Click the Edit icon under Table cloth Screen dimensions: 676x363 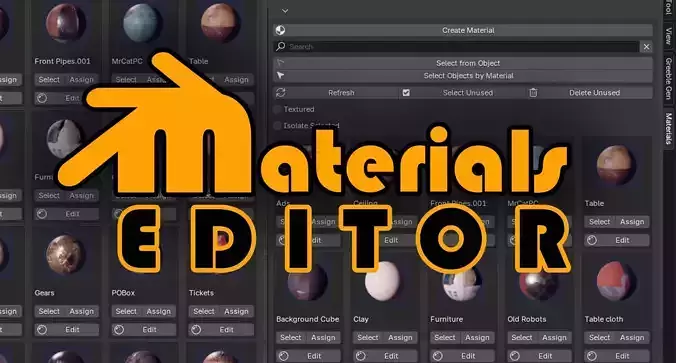click(592, 356)
